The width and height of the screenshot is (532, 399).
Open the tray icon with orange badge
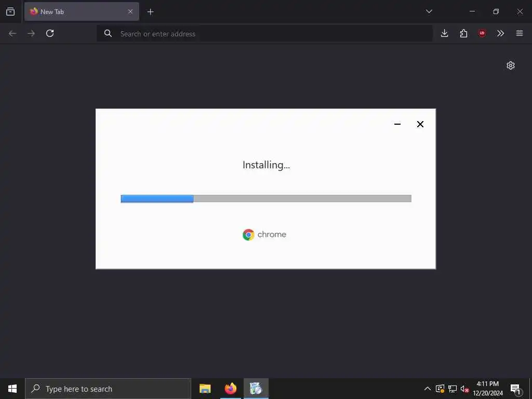point(440,389)
